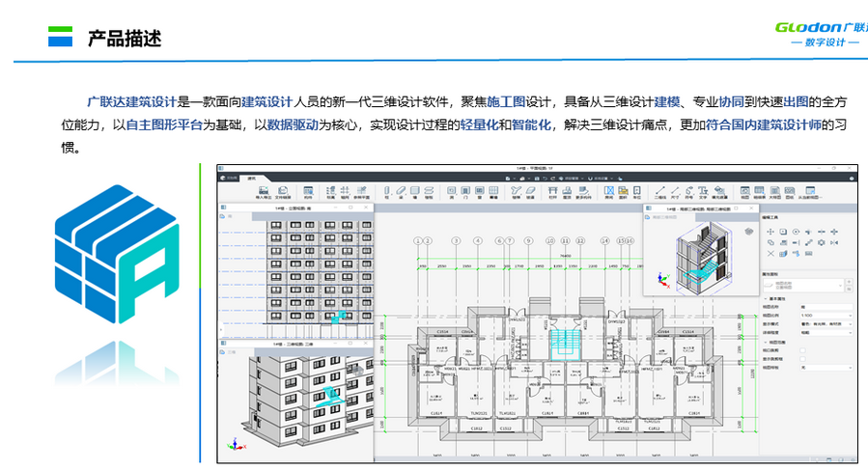The width and height of the screenshot is (868, 471).
Task: Select the 墙 wall tool
Action: coord(414,193)
